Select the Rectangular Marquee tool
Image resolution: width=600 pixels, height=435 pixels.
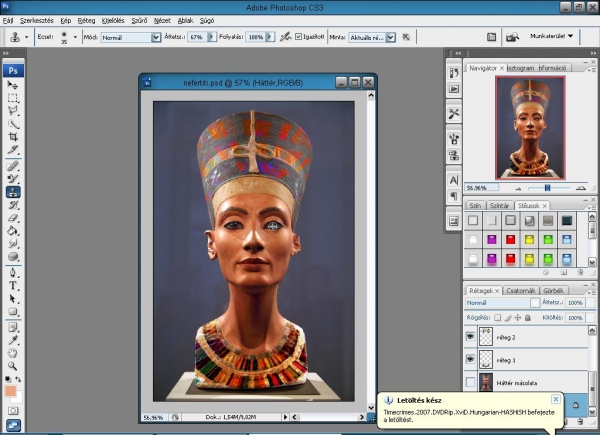[13, 98]
